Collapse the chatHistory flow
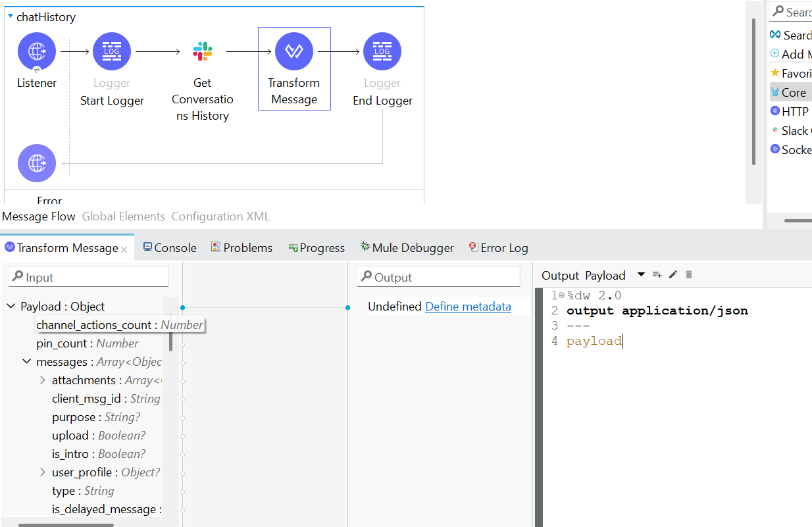The image size is (812, 527). 11,16
